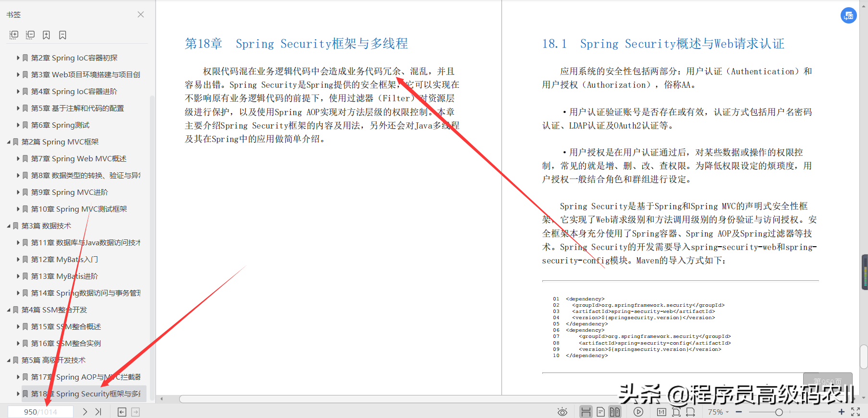Open bookmark 第15章 SSM整合概述

(66, 326)
